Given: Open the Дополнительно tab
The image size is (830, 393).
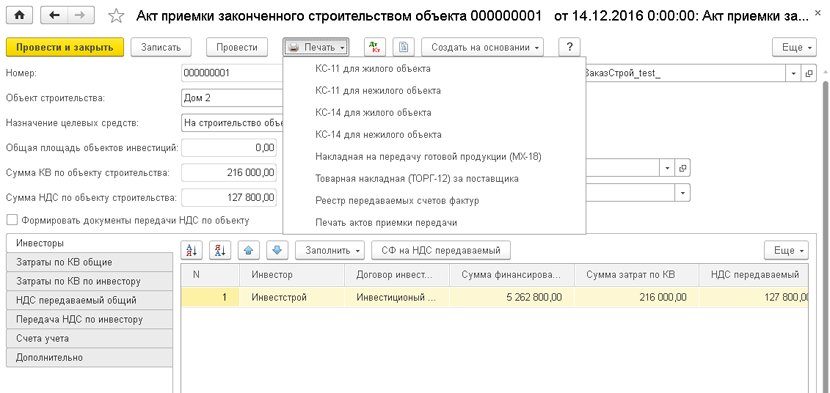Looking at the screenshot, I should (89, 358).
